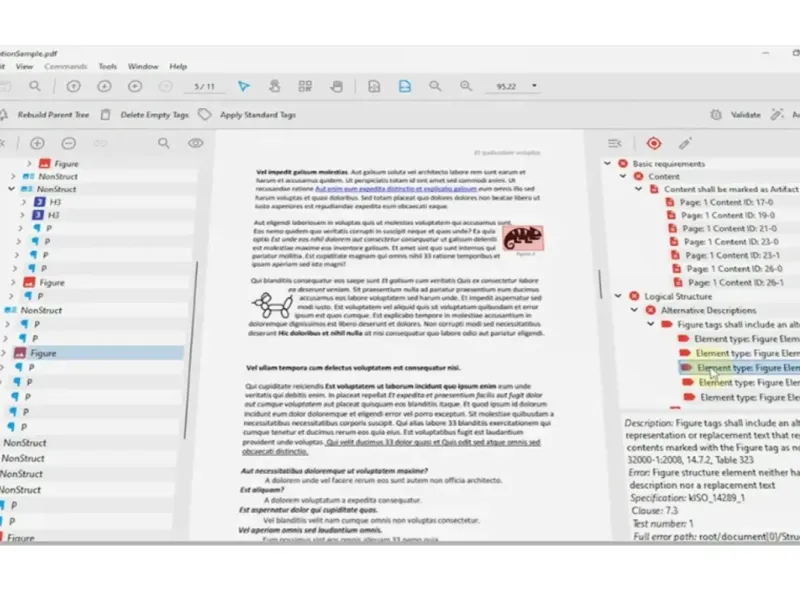
Task: Open the View menu
Action: coord(24,66)
